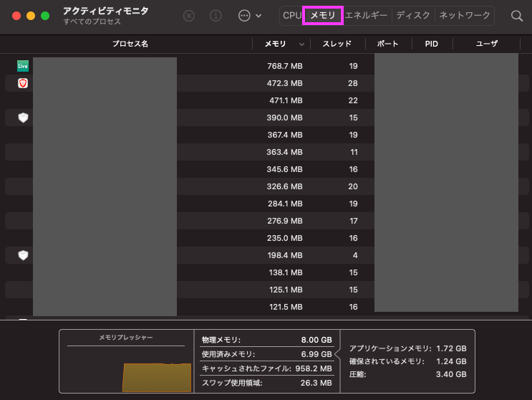Screen dimensions: 532x400
Task: Click the yellow minimize window button
Action: [x=31, y=16]
